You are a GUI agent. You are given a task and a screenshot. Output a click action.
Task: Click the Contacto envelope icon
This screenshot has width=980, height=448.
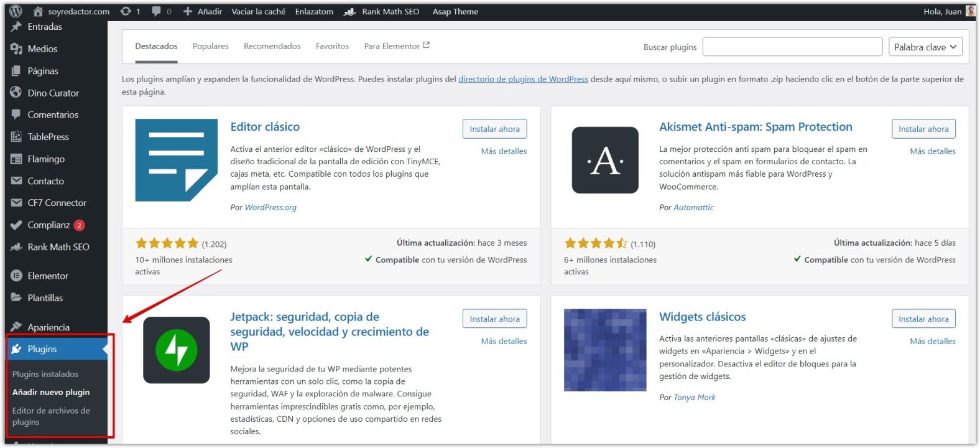(16, 181)
